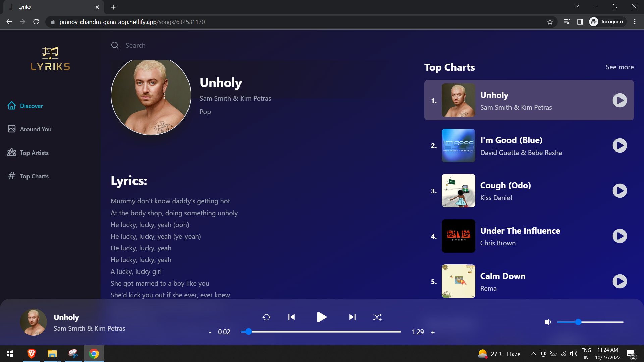The image size is (644, 362).
Task: Play Cough (Odo) by Kiss Daniel
Action: click(x=620, y=191)
